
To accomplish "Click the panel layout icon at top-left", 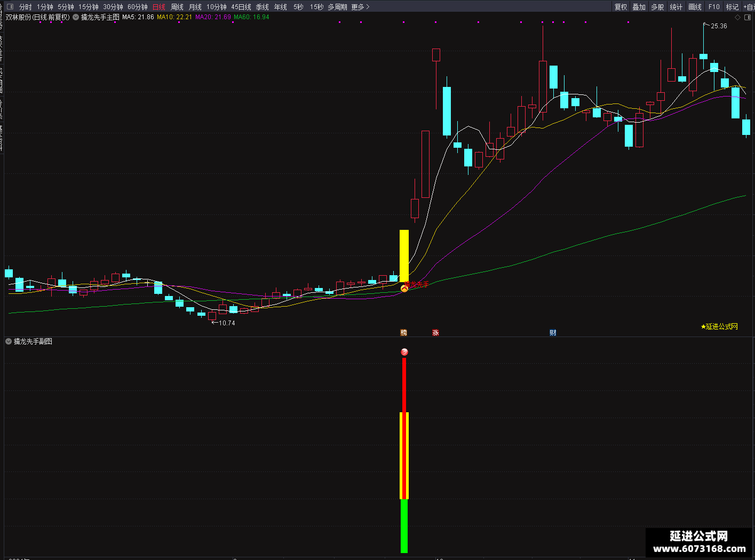I will point(10,7).
